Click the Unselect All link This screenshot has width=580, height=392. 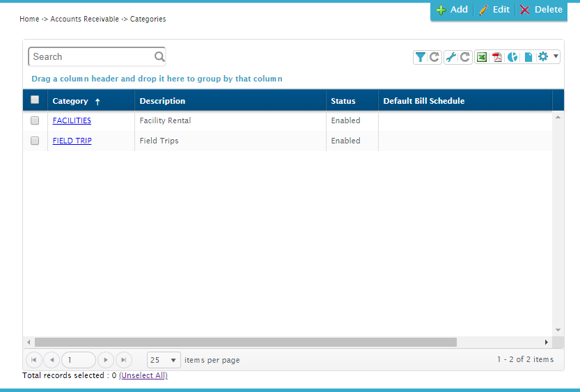143,376
